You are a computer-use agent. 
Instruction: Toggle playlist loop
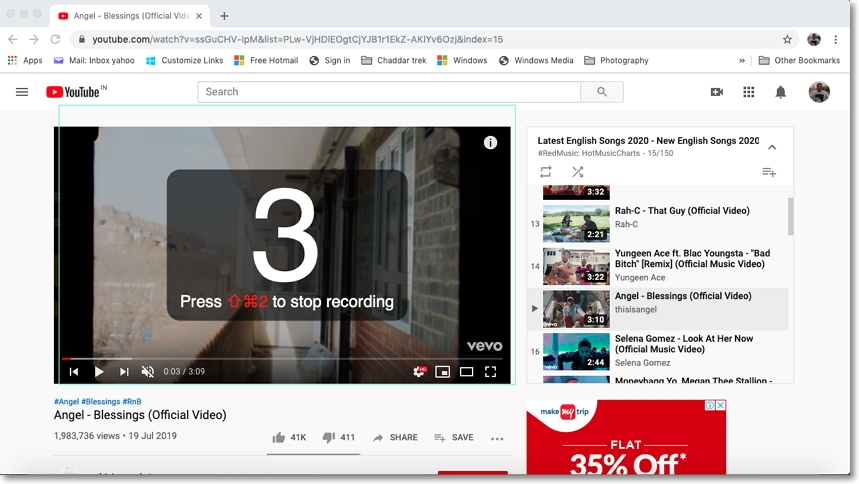click(546, 172)
